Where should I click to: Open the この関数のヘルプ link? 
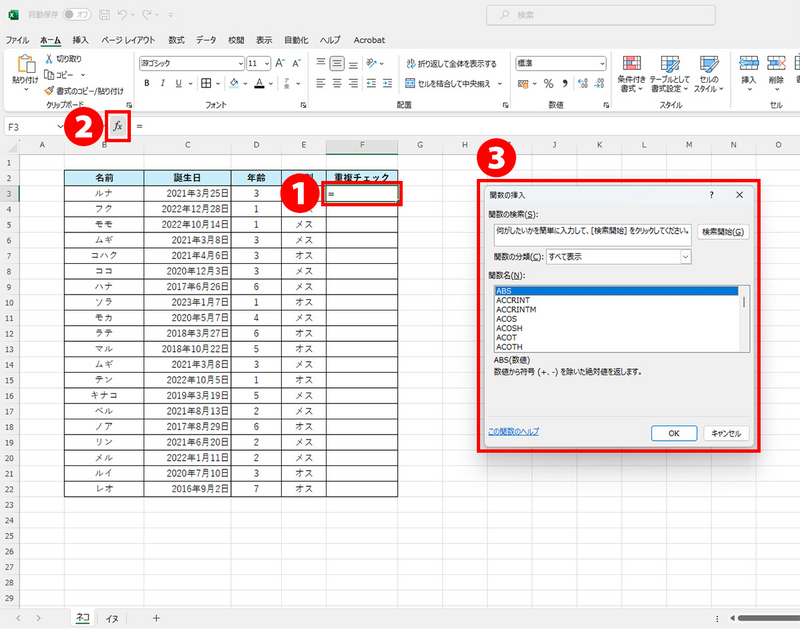tap(513, 432)
